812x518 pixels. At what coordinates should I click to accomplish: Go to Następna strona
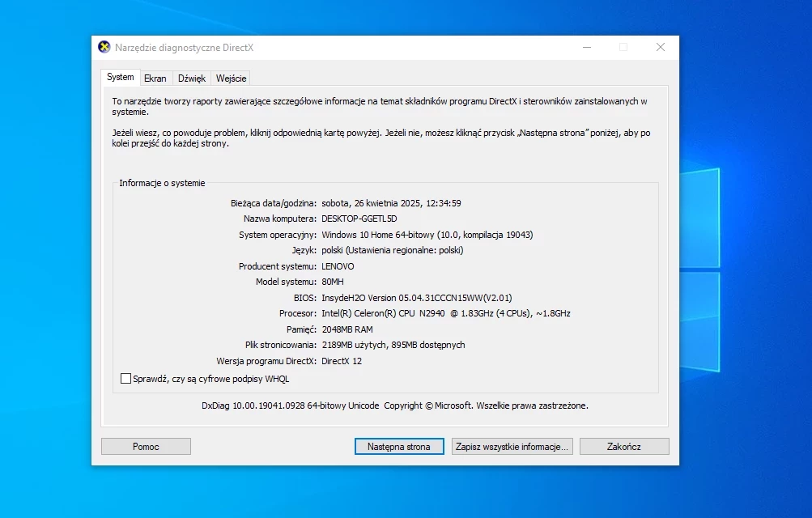coord(399,447)
